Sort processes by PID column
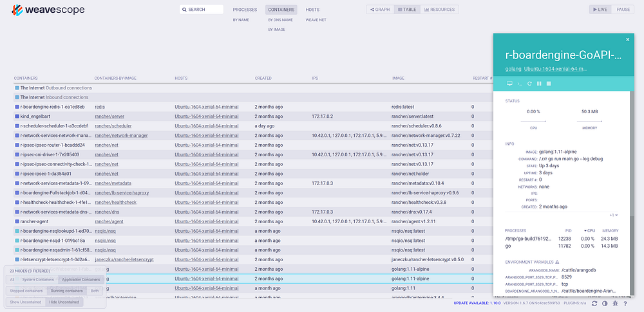The image size is (644, 312). 568,231
